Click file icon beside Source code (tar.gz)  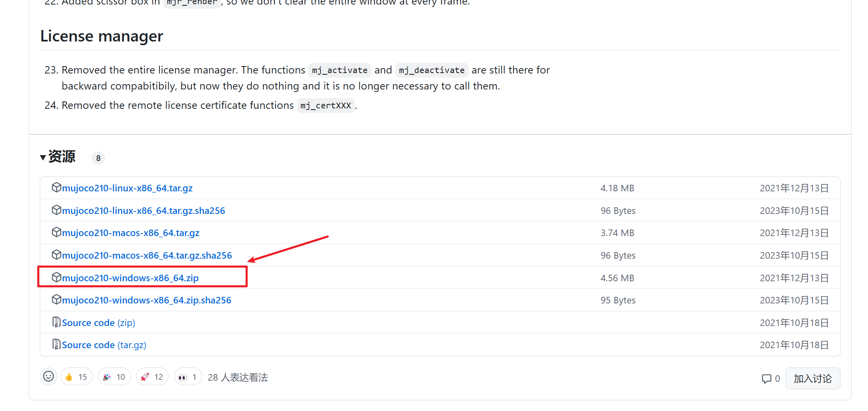point(57,344)
